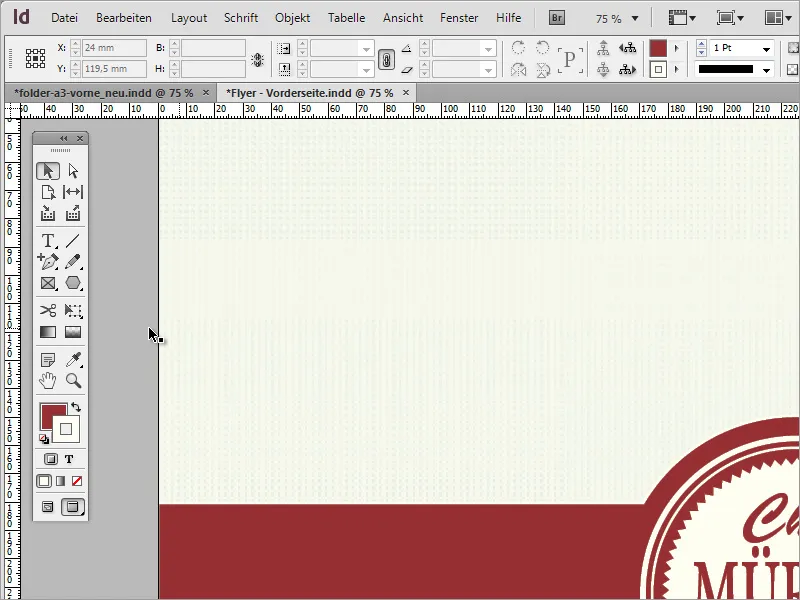Expand the fill color flyout arrow
800x600 pixels.
coord(677,48)
